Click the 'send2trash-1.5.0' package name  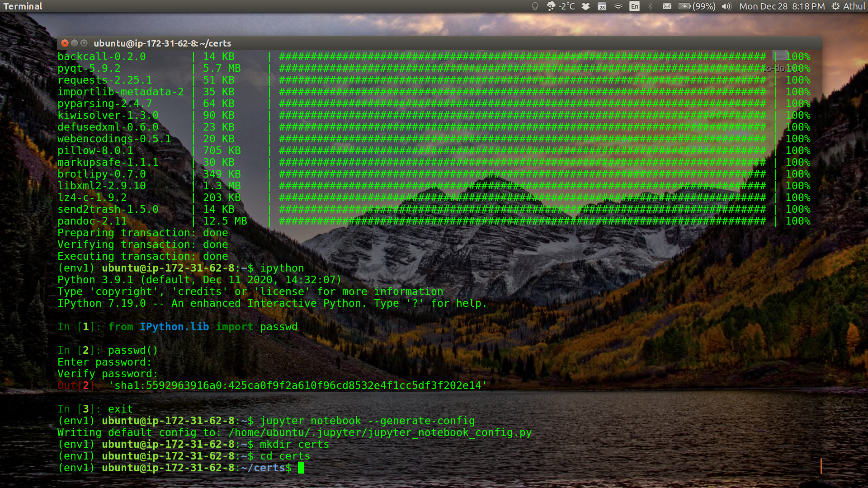point(108,209)
